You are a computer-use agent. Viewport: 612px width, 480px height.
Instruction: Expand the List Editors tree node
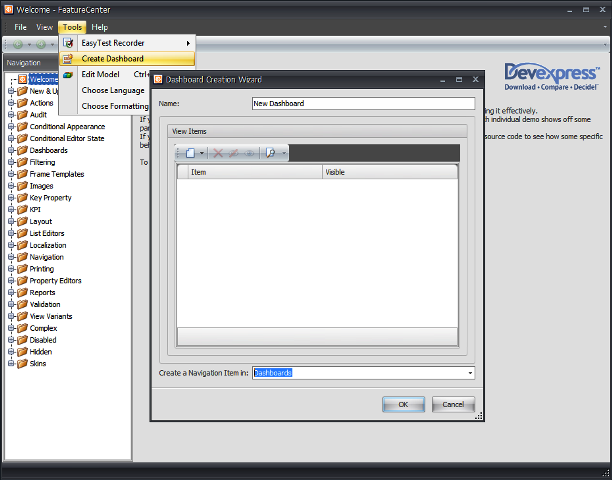[x=11, y=233]
